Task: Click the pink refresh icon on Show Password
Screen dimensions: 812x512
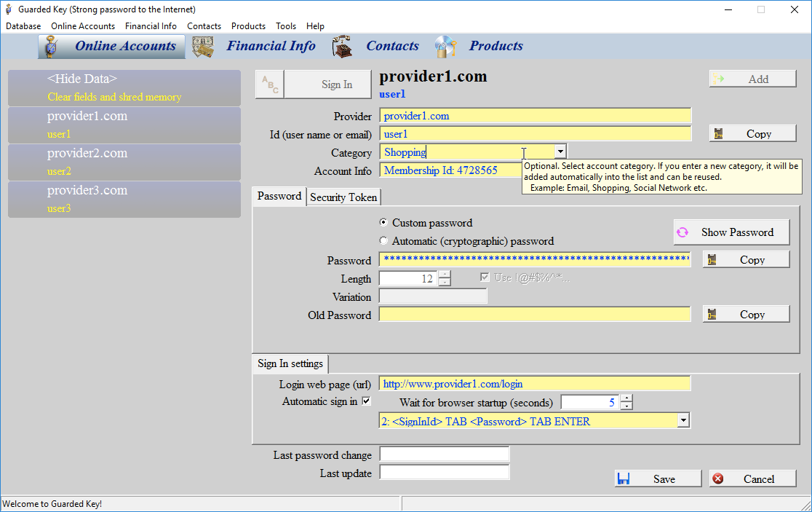Action: (682, 232)
